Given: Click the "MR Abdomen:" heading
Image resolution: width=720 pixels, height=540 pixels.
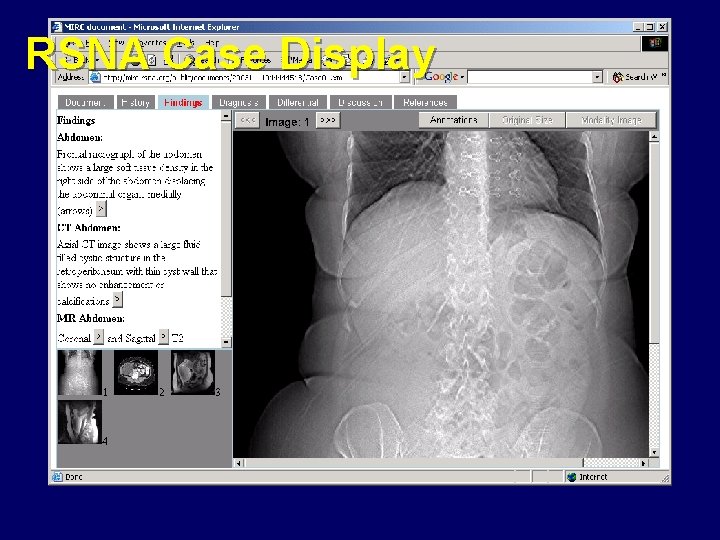Looking at the screenshot, I should pos(90,318).
